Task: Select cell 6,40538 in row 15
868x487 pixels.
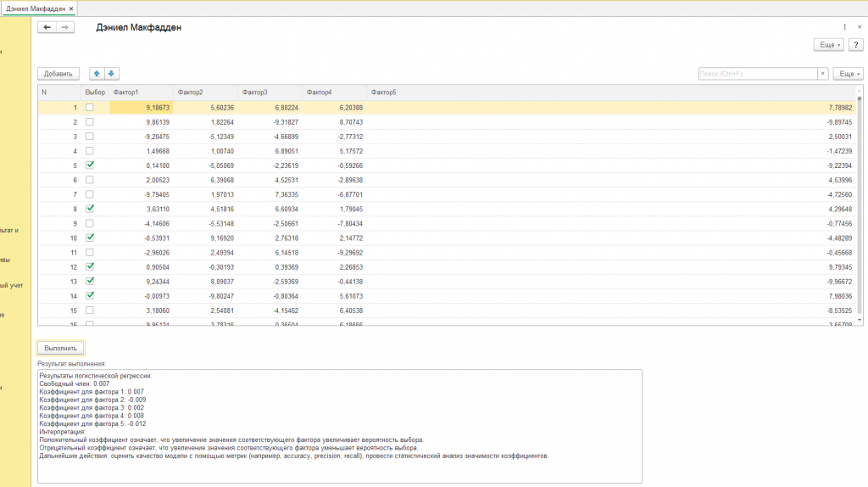Action: pyautogui.click(x=334, y=311)
